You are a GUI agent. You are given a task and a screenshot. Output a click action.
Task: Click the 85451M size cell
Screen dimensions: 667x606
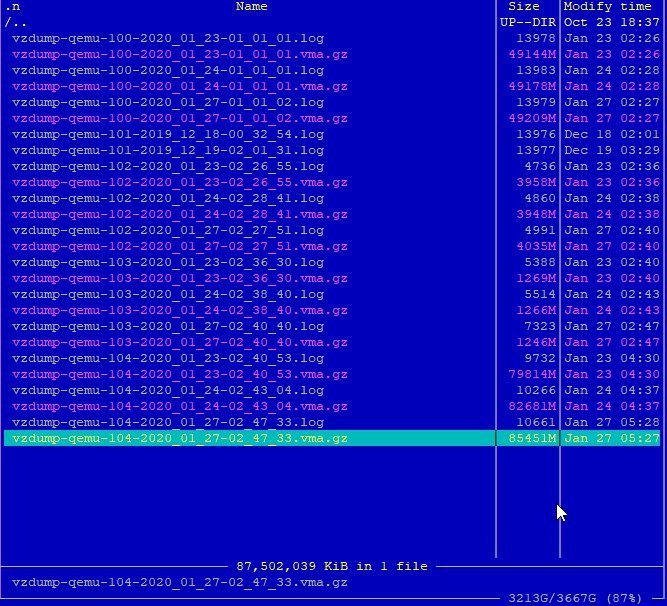(532, 438)
